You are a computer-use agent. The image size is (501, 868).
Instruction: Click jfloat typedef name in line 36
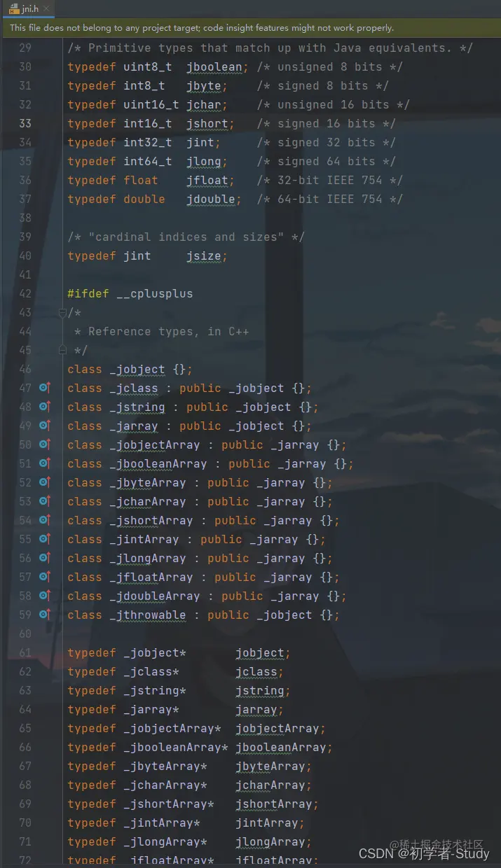[207, 181]
